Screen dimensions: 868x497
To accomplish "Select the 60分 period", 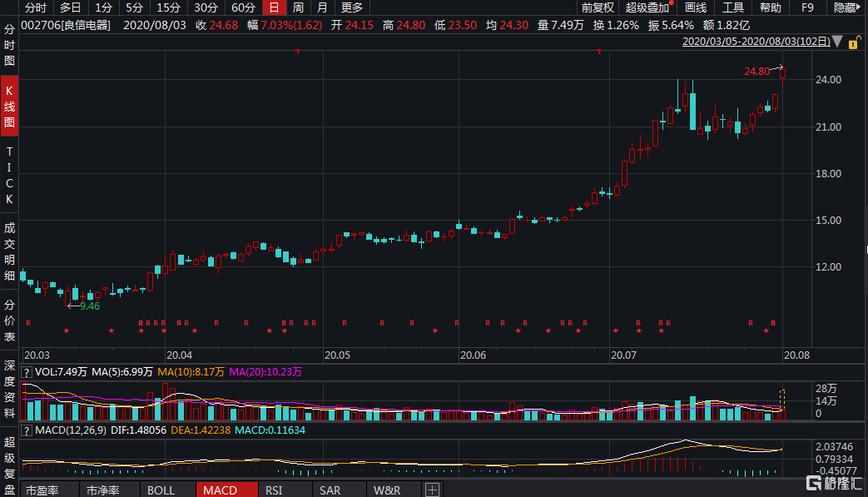I will point(242,7).
